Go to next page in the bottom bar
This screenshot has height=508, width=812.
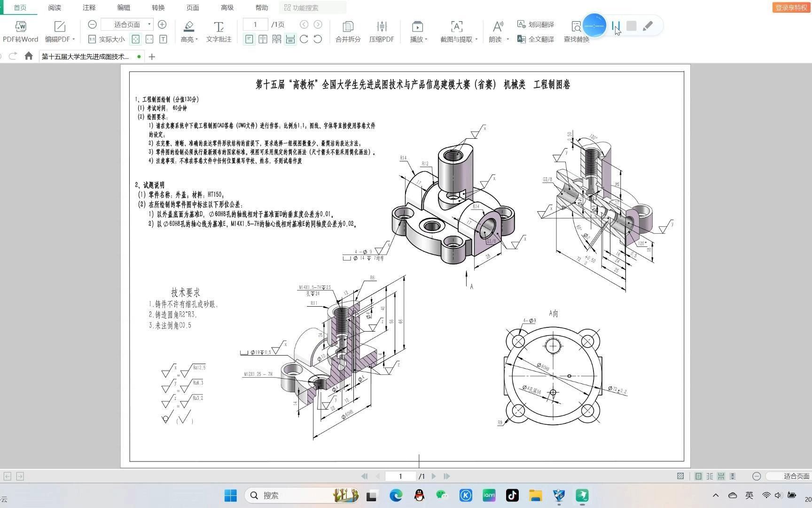[x=434, y=476]
